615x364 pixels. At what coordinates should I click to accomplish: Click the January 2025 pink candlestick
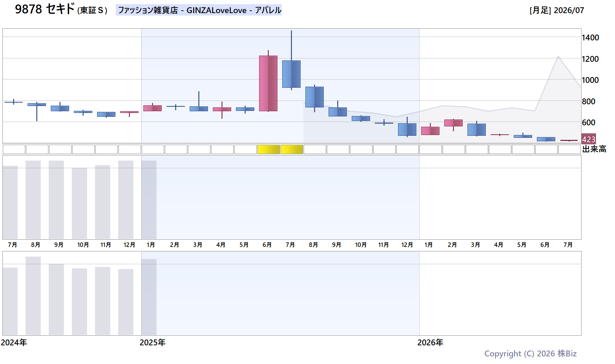point(152,108)
